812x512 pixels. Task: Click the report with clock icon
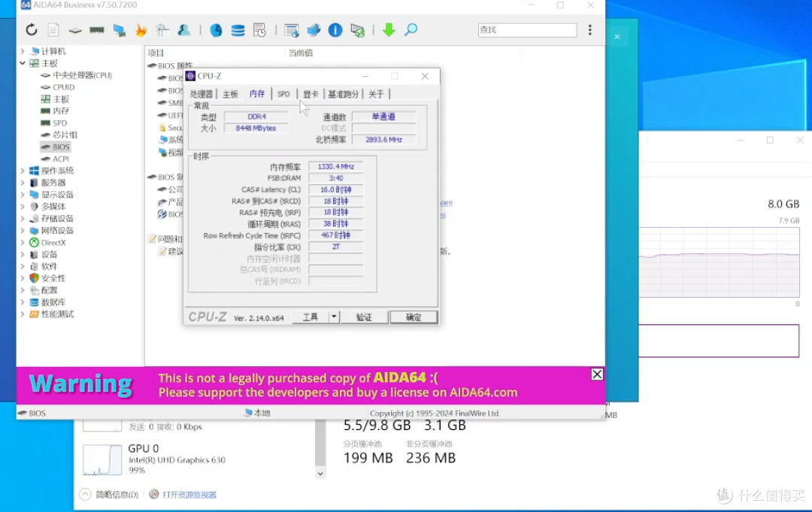click(x=259, y=30)
